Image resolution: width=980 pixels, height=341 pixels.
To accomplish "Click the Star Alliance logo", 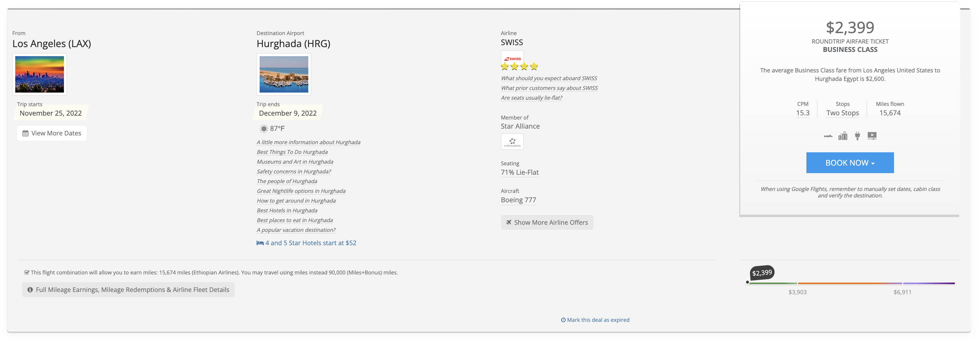I will 512,142.
